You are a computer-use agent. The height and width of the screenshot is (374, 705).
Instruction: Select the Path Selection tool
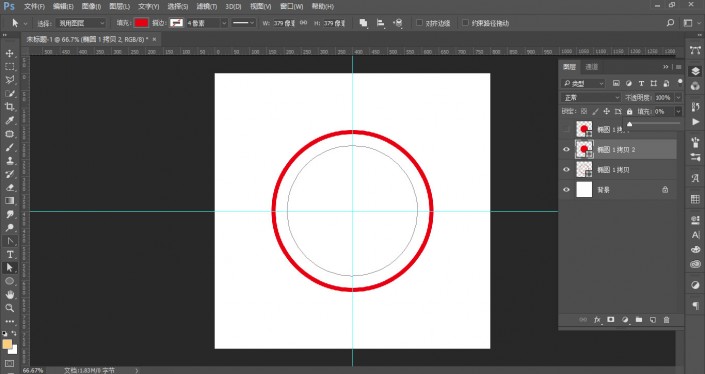pyautogui.click(x=9, y=267)
